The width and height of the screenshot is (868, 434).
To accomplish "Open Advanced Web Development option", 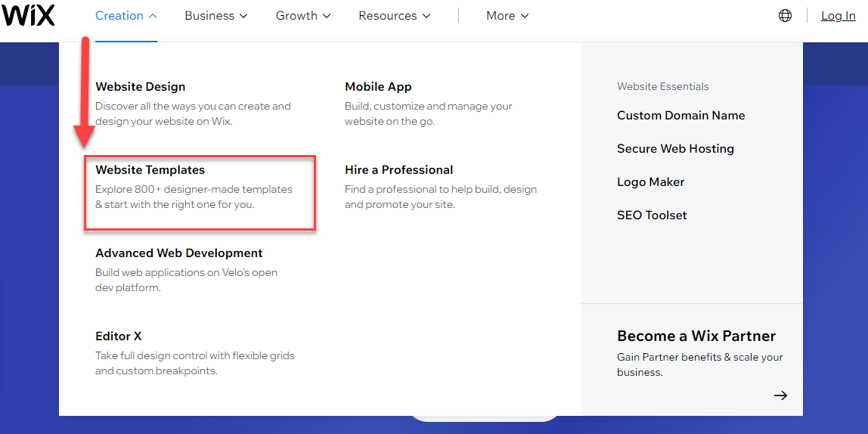I will tap(178, 253).
